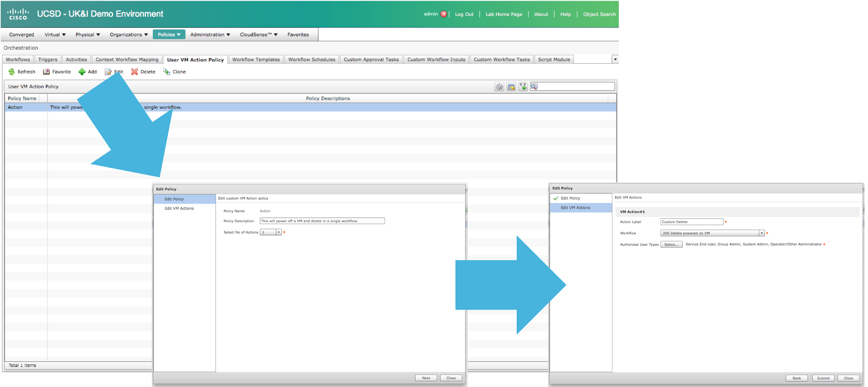Click the Submit button
Viewport: 868px width, 387px height.
[823, 378]
